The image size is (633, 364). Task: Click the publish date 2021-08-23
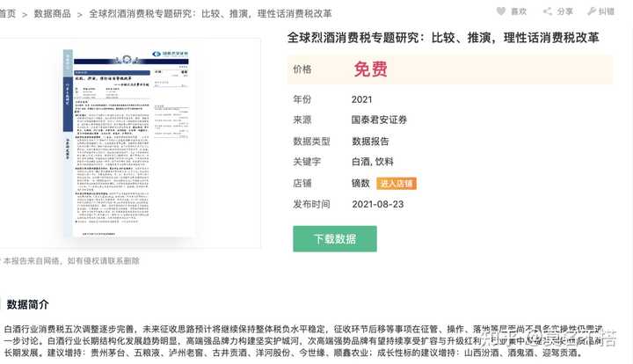tap(377, 204)
